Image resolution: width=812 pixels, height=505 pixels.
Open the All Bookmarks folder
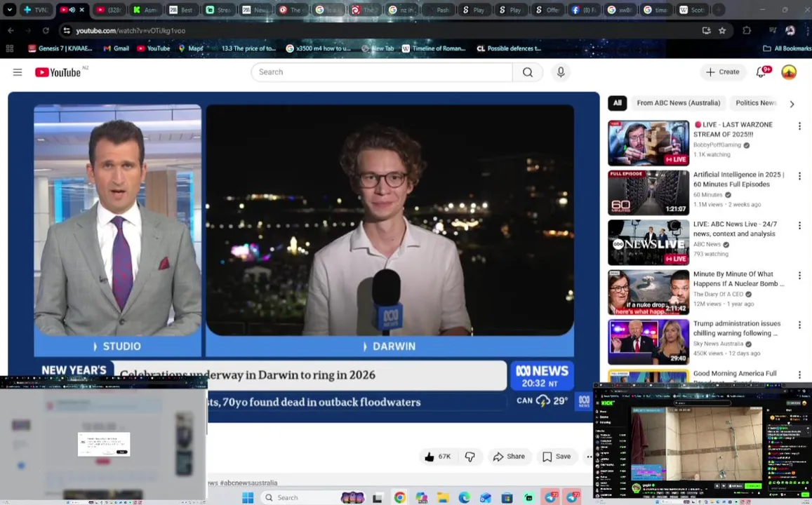tap(787, 48)
